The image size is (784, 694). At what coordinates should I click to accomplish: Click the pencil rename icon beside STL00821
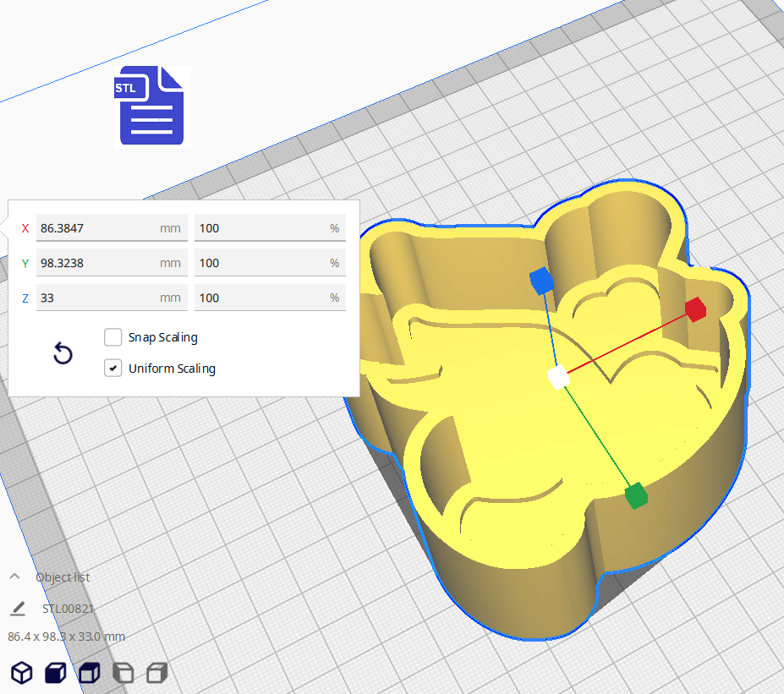click(18, 609)
